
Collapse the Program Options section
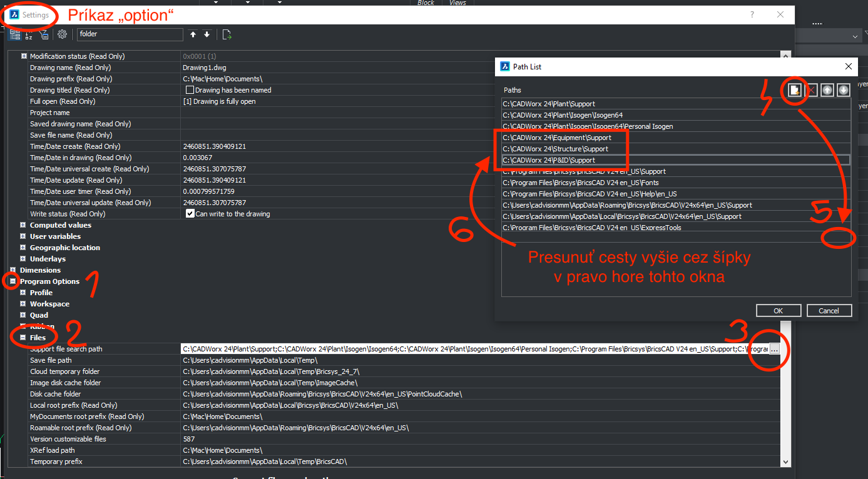click(x=13, y=281)
